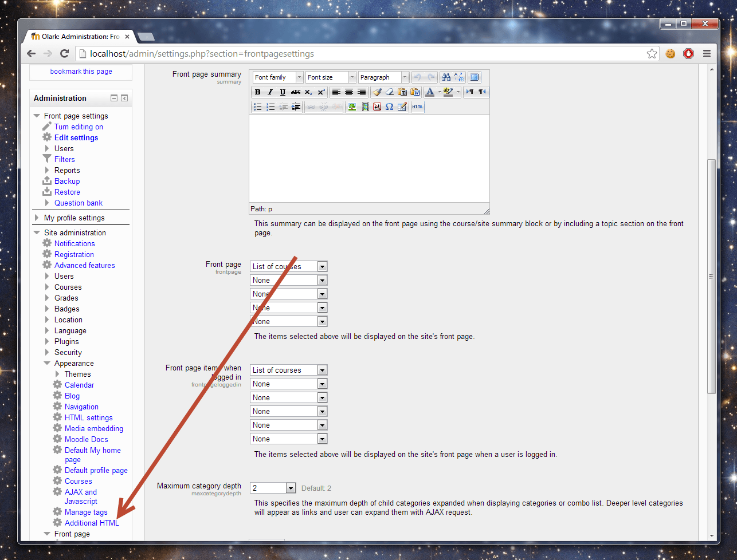Viewport: 737px width, 560px height.
Task: Apply italic formatting in the editor toolbar
Action: pos(270,92)
